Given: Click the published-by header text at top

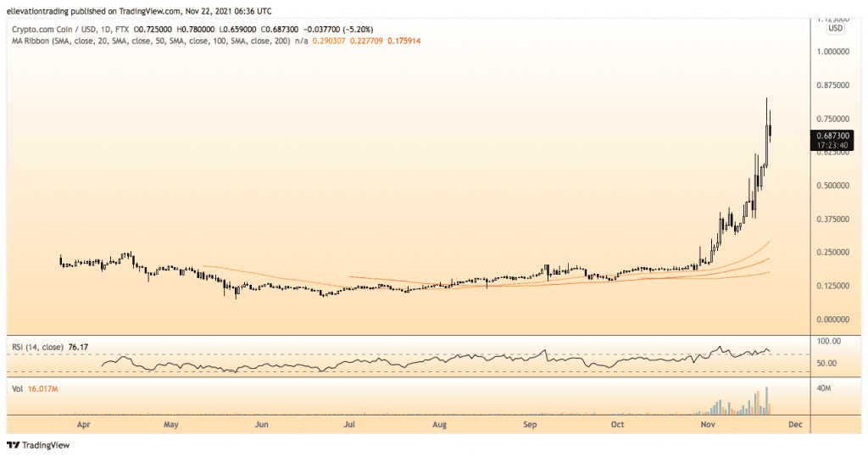Looking at the screenshot, I should coord(139,11).
